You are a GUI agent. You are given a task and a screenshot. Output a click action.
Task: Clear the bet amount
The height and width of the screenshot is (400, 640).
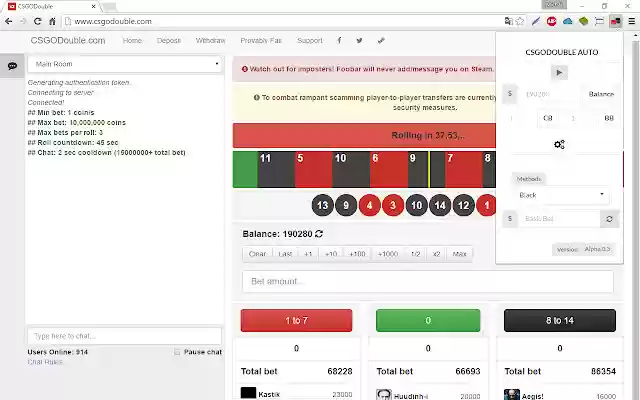257,254
